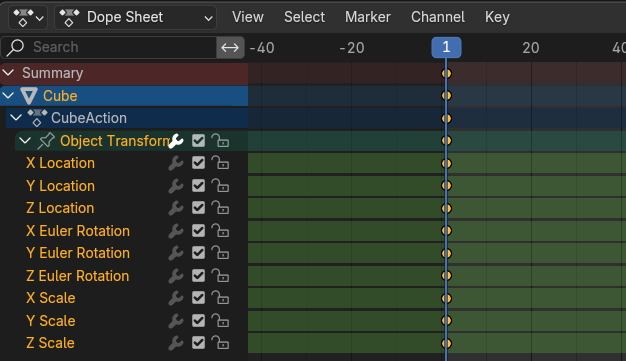
Task: Toggle modifiers wrench on X Scale
Action: tap(176, 298)
